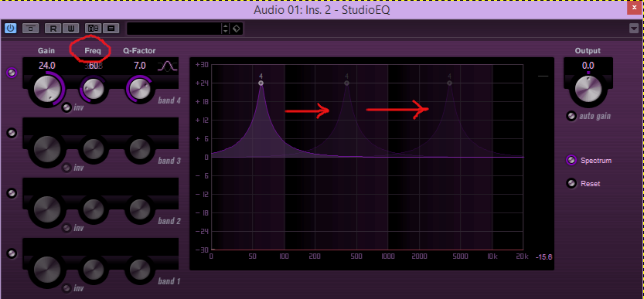The width and height of the screenshot is (644, 299).
Task: Click the Q-Factor column label
Action: pyautogui.click(x=140, y=51)
